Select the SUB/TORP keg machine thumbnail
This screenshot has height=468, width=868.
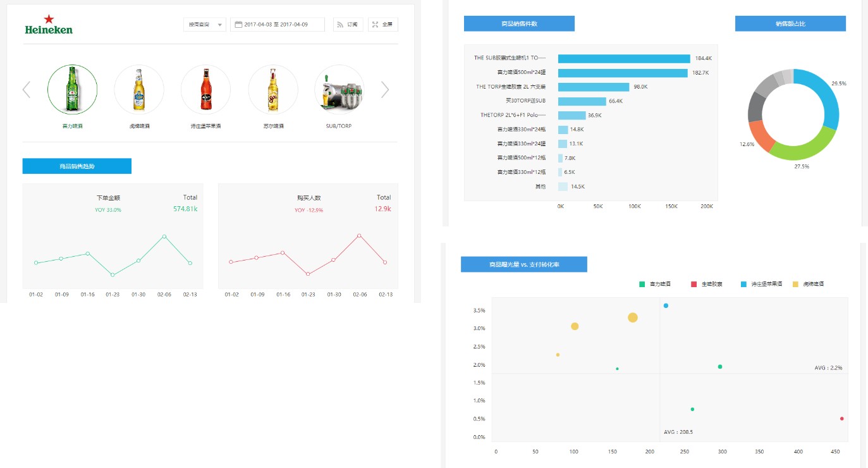[339, 90]
